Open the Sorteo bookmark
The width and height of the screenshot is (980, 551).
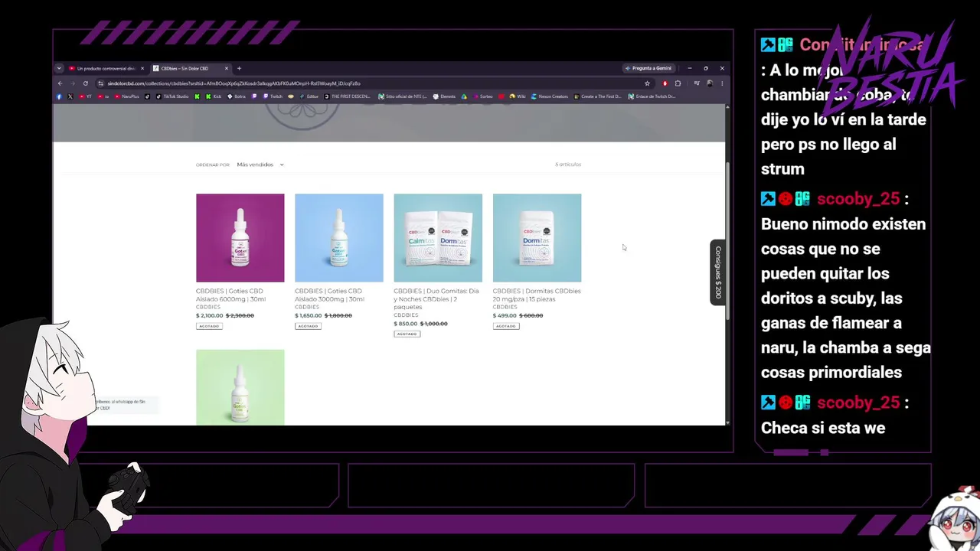click(x=482, y=96)
